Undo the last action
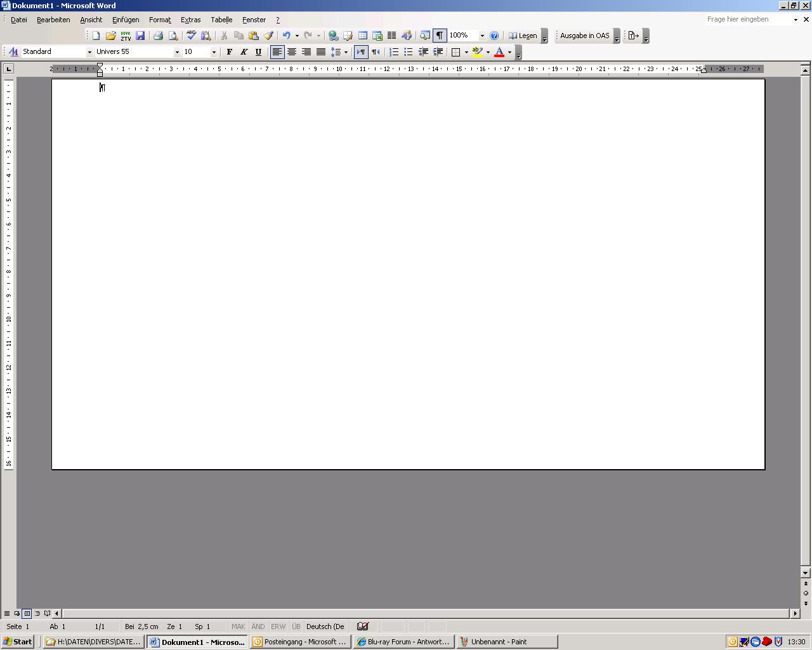 click(x=286, y=36)
